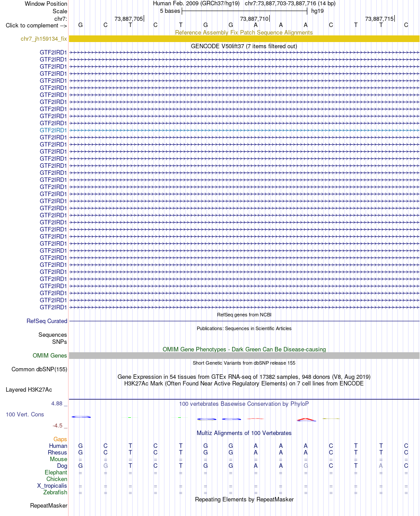This screenshot has width=420, height=516.
Task: Select the light-blue highlighted GTF2IRD1 label
Action: pyautogui.click(x=53, y=130)
